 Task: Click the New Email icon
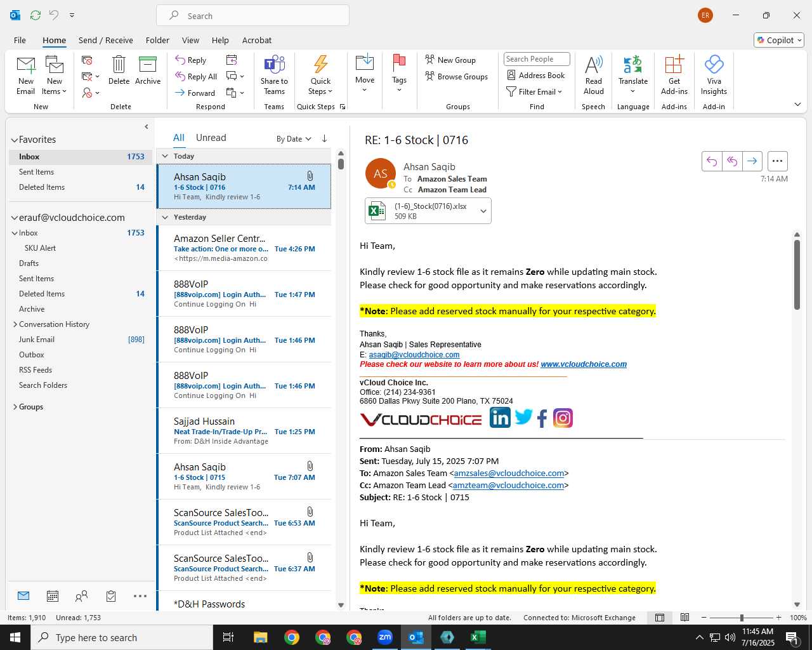[x=26, y=76]
